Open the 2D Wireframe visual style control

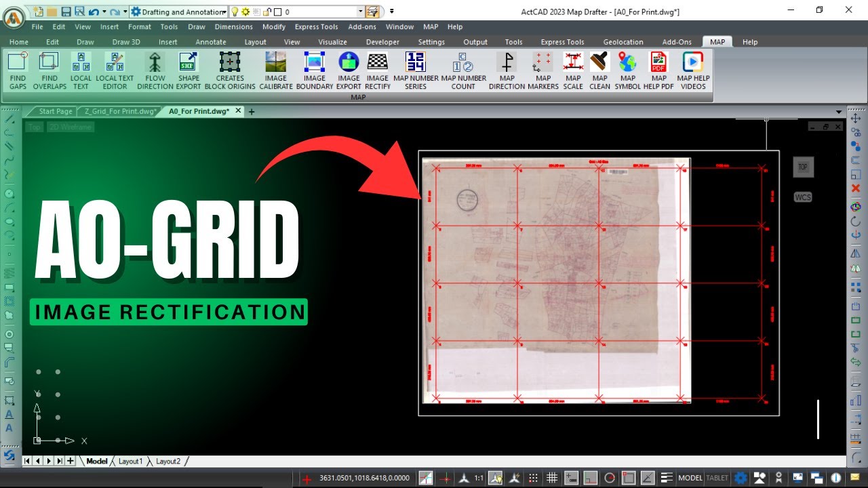[70, 127]
